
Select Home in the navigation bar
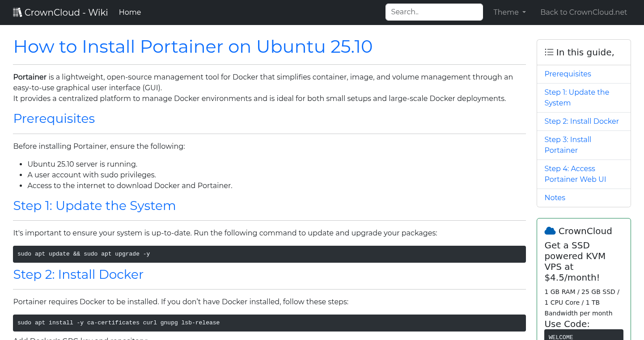(x=130, y=12)
